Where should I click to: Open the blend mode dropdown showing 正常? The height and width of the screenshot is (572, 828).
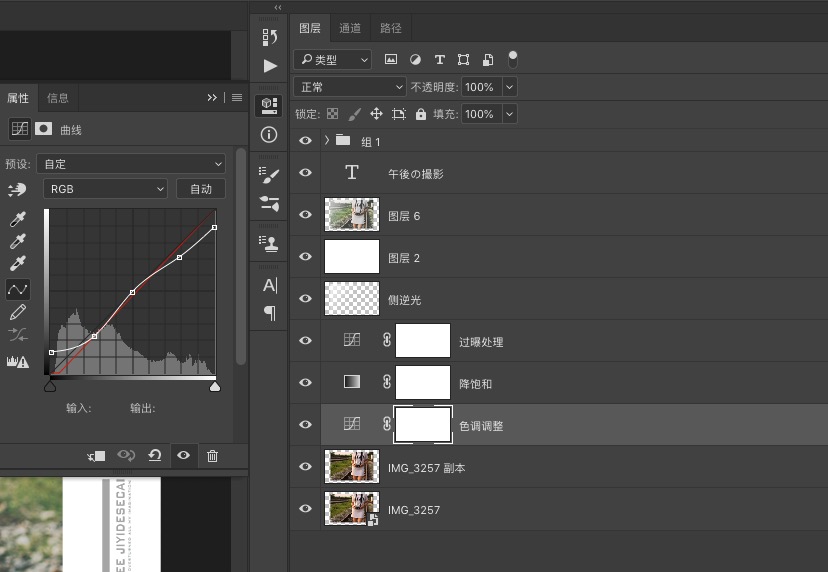(x=350, y=87)
